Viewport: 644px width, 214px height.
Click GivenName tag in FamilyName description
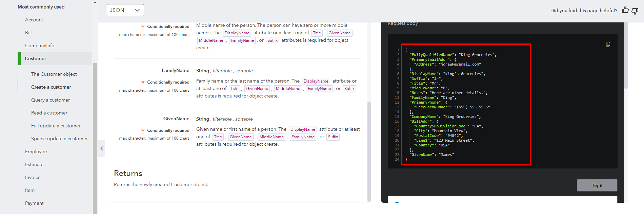tap(257, 89)
